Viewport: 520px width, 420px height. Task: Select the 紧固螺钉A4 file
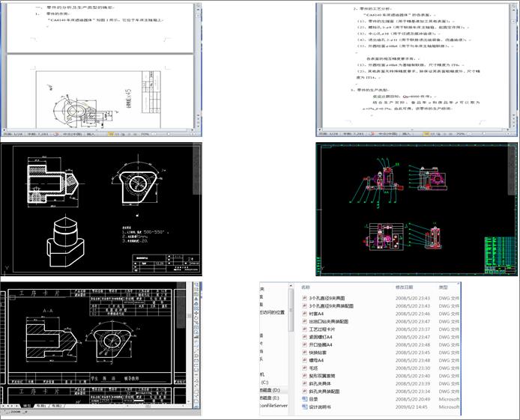coord(321,337)
